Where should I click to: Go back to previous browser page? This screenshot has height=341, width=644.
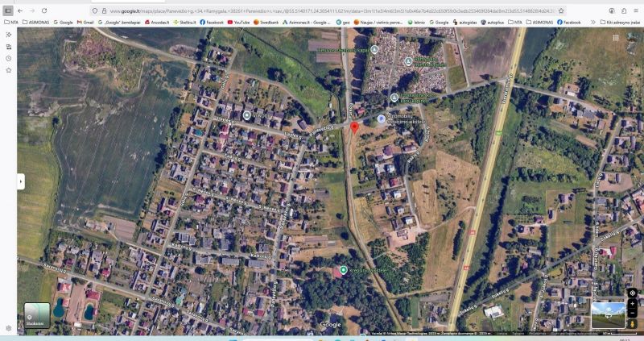[x=20, y=10]
